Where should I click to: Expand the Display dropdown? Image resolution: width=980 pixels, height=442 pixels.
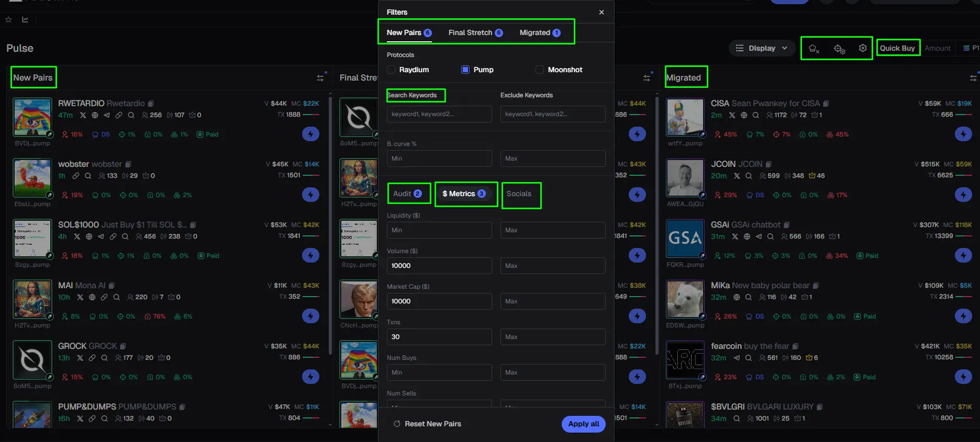tap(762, 48)
